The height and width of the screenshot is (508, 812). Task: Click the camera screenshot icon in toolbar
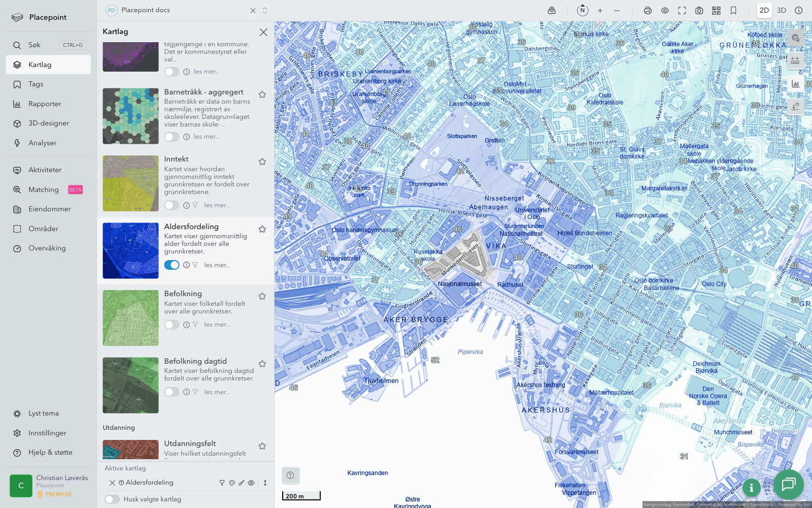pos(699,11)
